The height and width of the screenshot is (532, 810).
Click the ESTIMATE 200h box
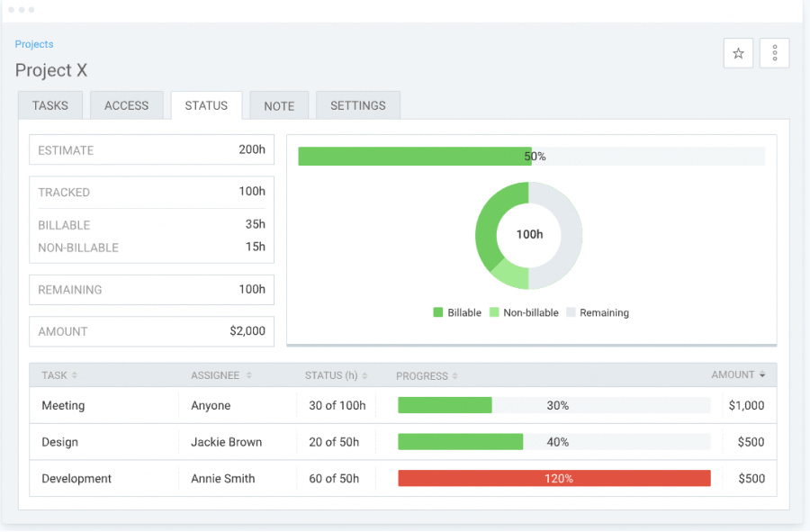(x=151, y=149)
